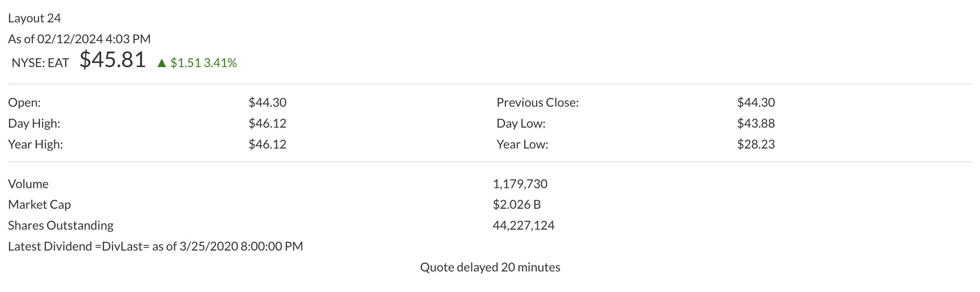Screen dimensions: 980x292
Task: Click the Latest Dividend line
Action: coord(156,246)
